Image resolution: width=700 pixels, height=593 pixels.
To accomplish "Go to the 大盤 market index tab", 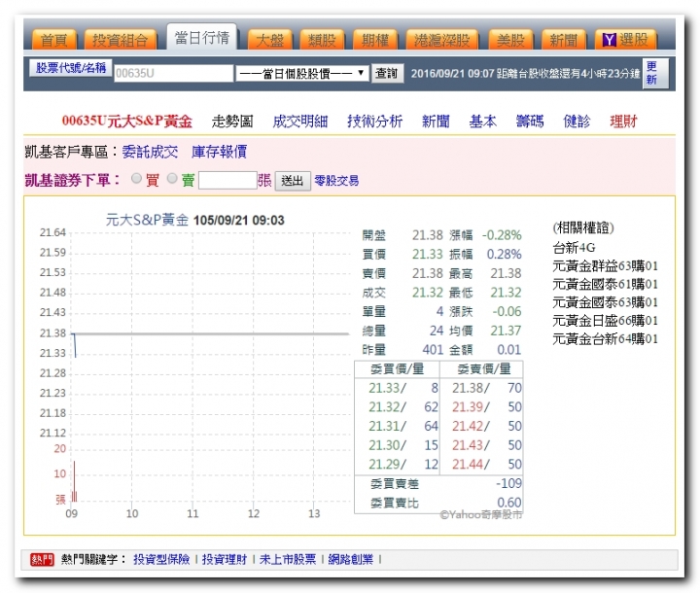I will (269, 40).
